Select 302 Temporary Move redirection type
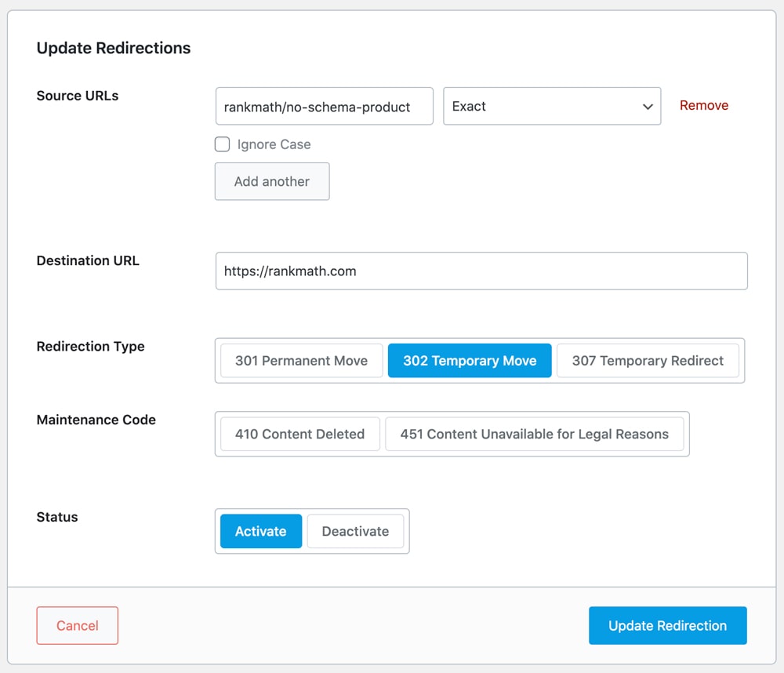This screenshot has width=784, height=673. coord(469,360)
